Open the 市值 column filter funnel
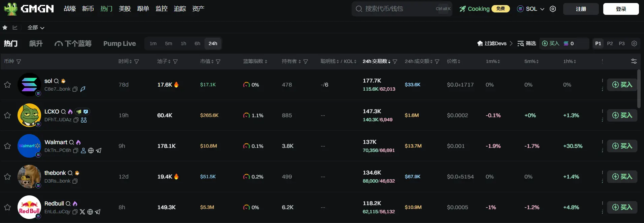644x223 pixels. (218, 62)
